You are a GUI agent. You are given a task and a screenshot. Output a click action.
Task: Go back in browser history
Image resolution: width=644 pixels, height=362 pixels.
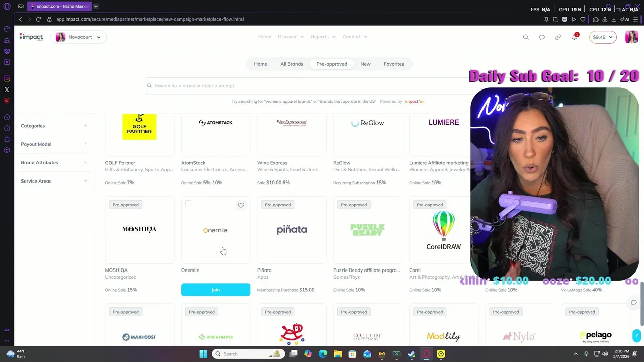[20, 19]
